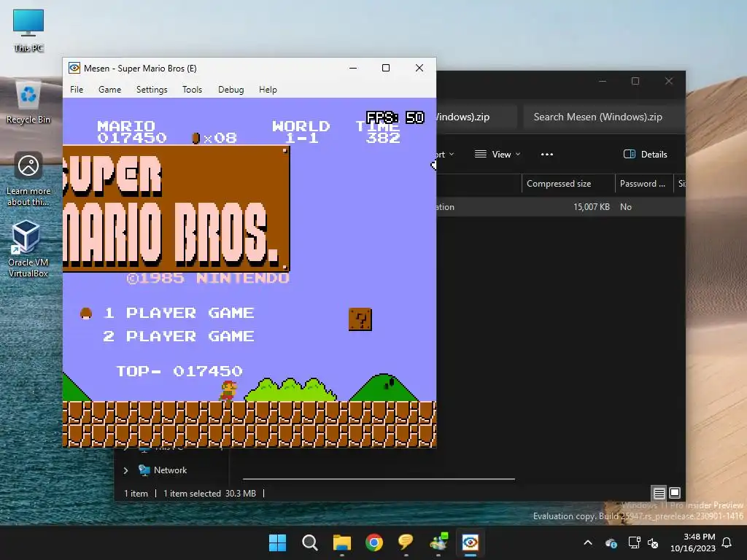The width and height of the screenshot is (747, 560).
Task: Open the File menu in Mesen
Action: point(76,90)
